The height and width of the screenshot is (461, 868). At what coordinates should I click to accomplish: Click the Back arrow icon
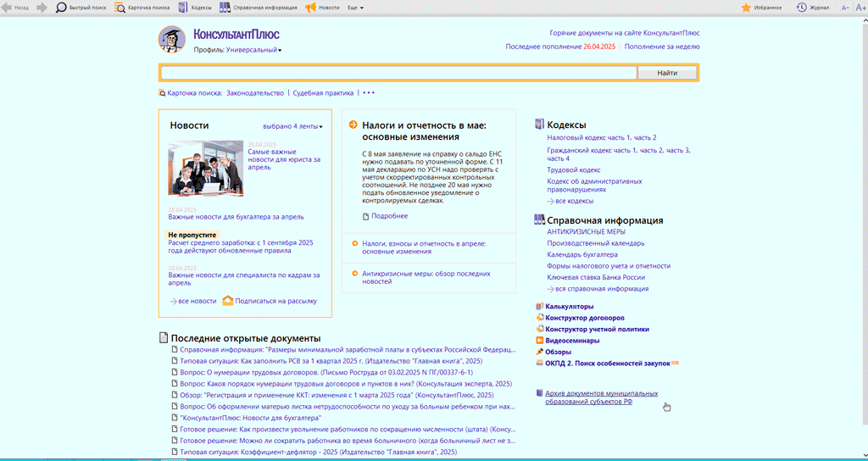point(7,8)
